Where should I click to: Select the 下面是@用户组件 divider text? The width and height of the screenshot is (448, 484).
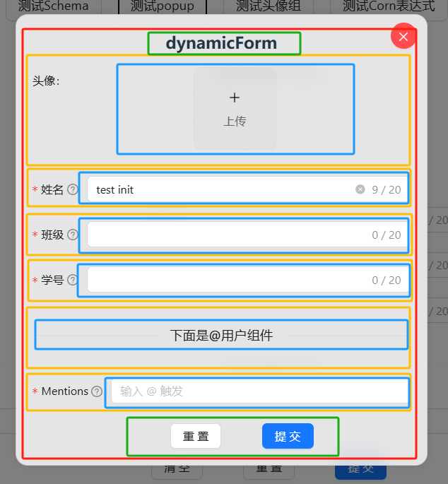click(221, 335)
